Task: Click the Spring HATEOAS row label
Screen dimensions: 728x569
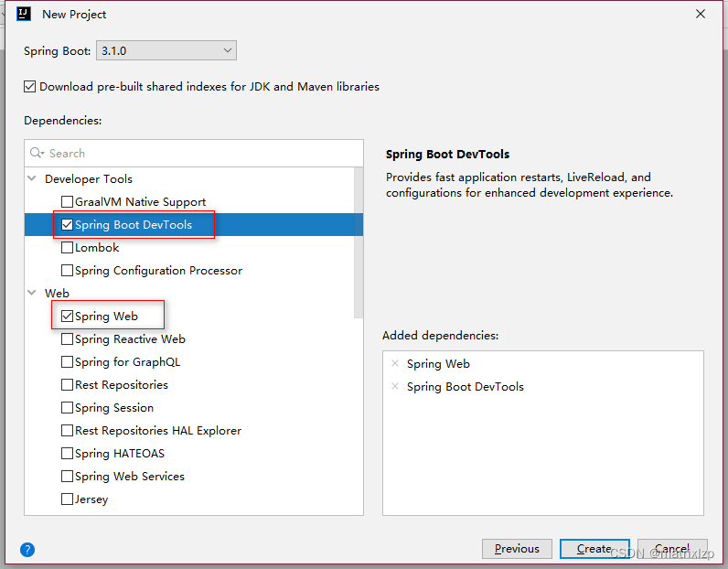Action: (x=120, y=454)
